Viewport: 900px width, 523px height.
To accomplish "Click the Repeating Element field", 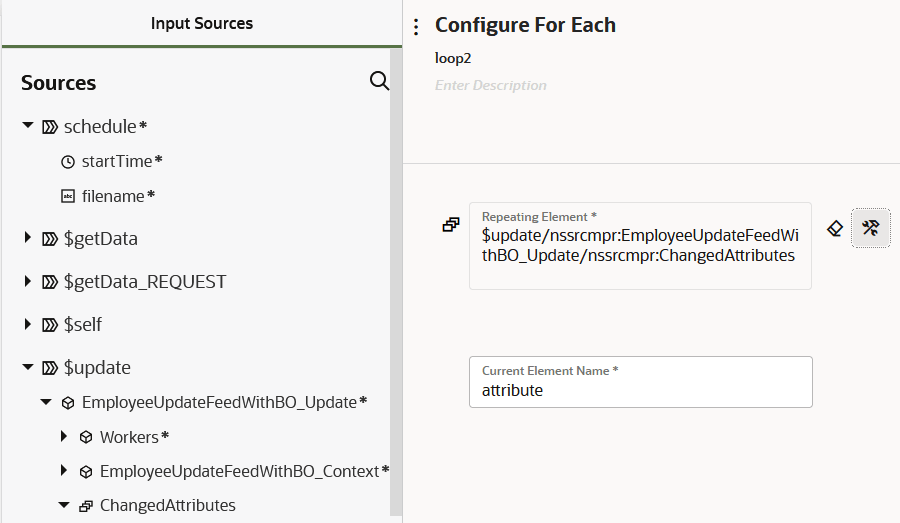I will pos(640,246).
